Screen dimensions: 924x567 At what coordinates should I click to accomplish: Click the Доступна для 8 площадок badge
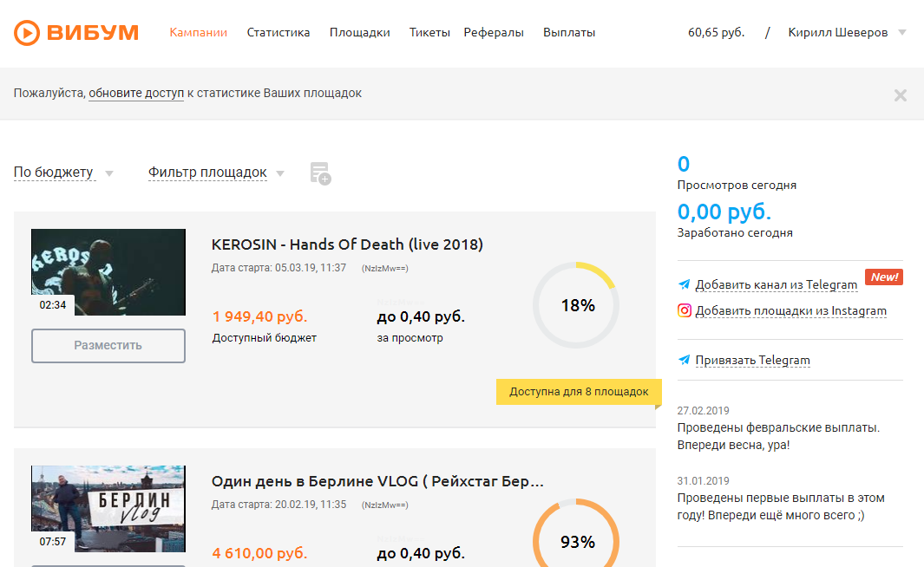(x=579, y=392)
